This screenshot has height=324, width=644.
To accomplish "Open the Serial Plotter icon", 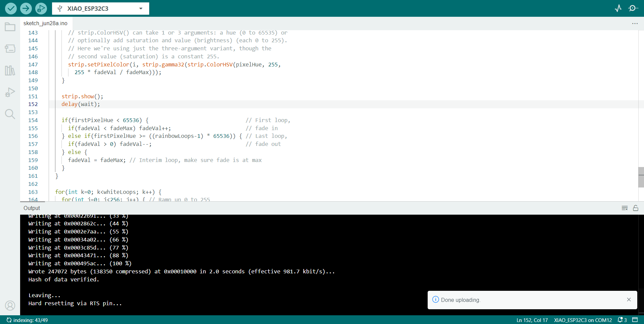I will coord(618,8).
